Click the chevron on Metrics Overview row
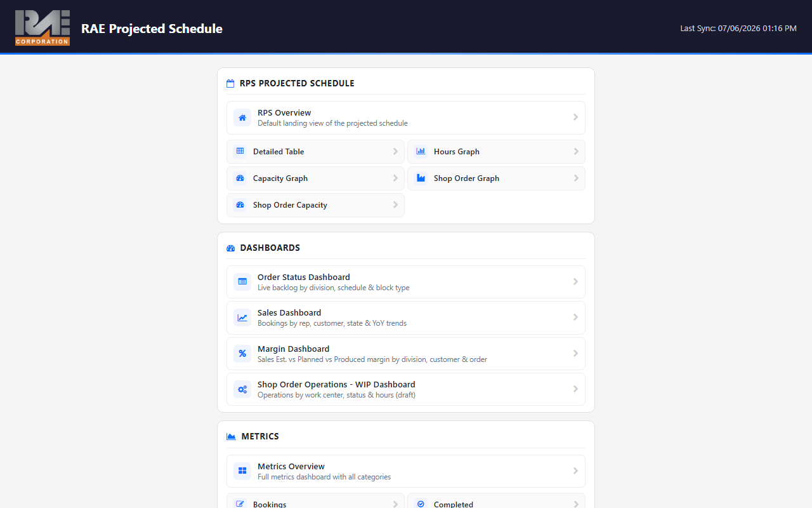The image size is (812, 508). pos(575,471)
